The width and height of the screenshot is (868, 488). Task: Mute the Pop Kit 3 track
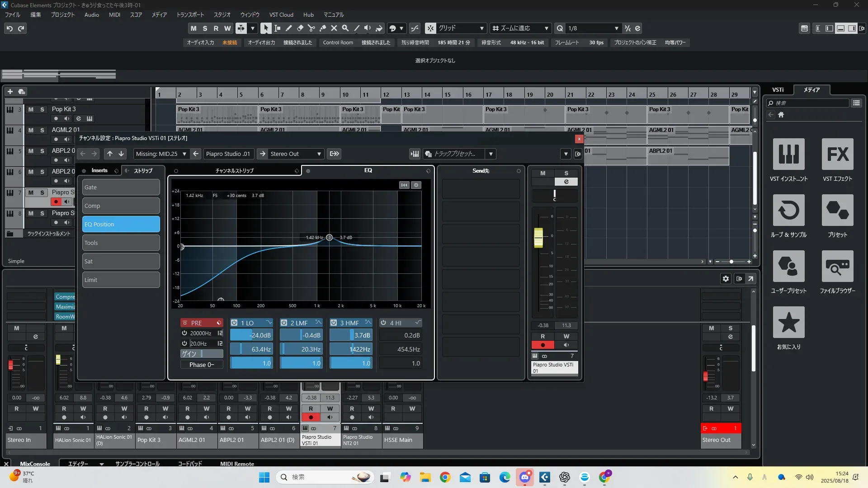click(31, 109)
